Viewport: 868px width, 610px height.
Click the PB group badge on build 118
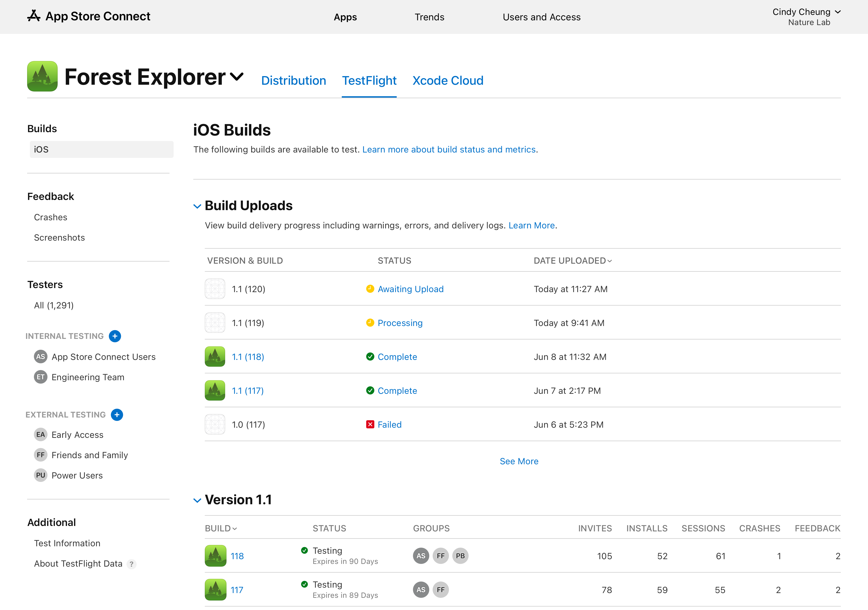(x=460, y=556)
